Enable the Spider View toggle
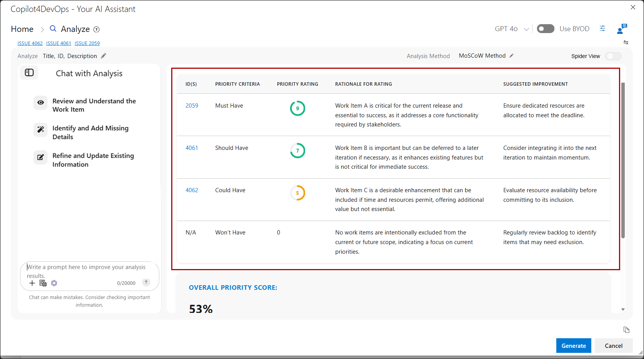Image resolution: width=644 pixels, height=359 pixels. [613, 56]
